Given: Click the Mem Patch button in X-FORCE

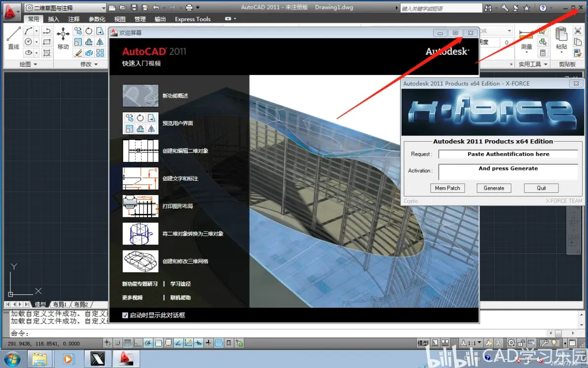Looking at the screenshot, I should pyautogui.click(x=447, y=188).
